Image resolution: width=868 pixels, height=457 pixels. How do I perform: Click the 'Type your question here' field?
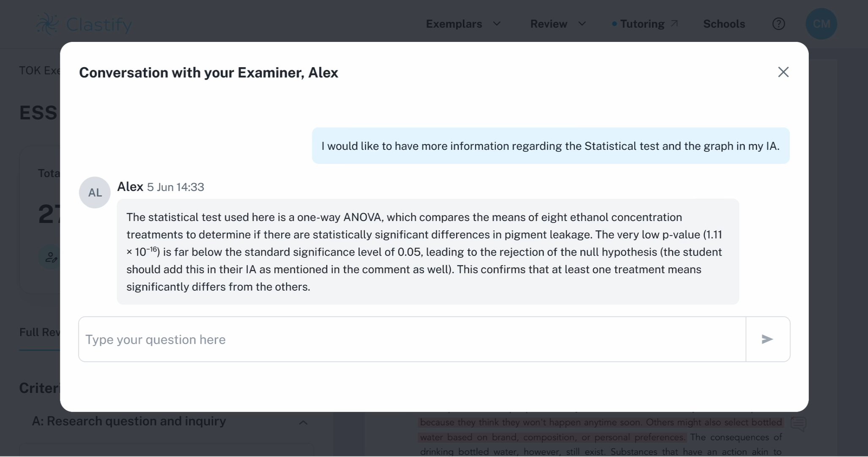coord(412,339)
